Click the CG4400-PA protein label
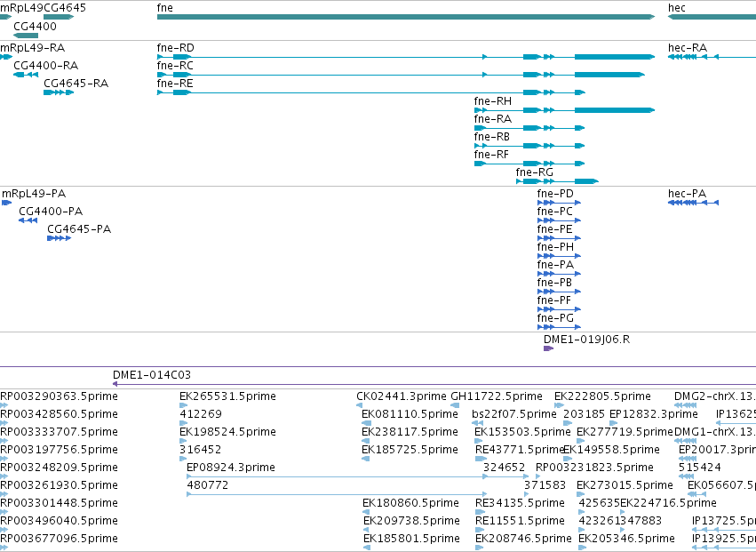756x552 pixels. pos(51,212)
